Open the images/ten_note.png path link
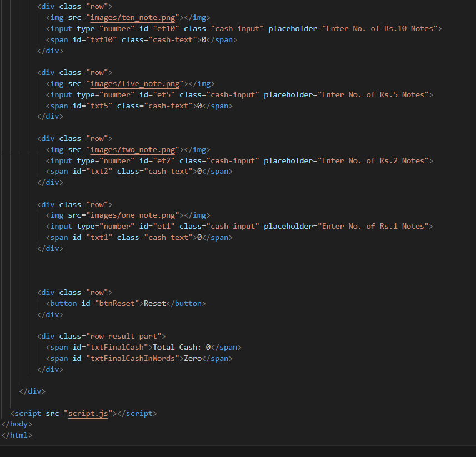Image resolution: width=476 pixels, height=457 pixels. [133, 18]
